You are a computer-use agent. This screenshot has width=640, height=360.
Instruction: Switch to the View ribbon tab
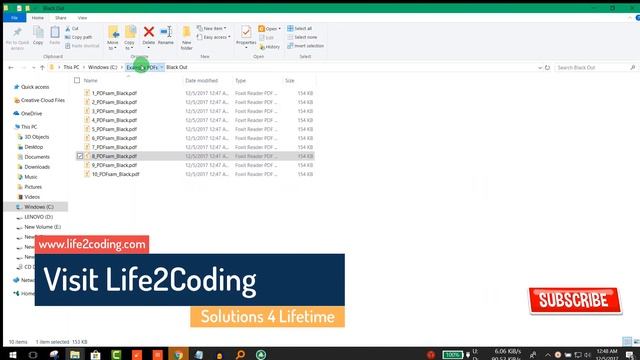click(82, 18)
